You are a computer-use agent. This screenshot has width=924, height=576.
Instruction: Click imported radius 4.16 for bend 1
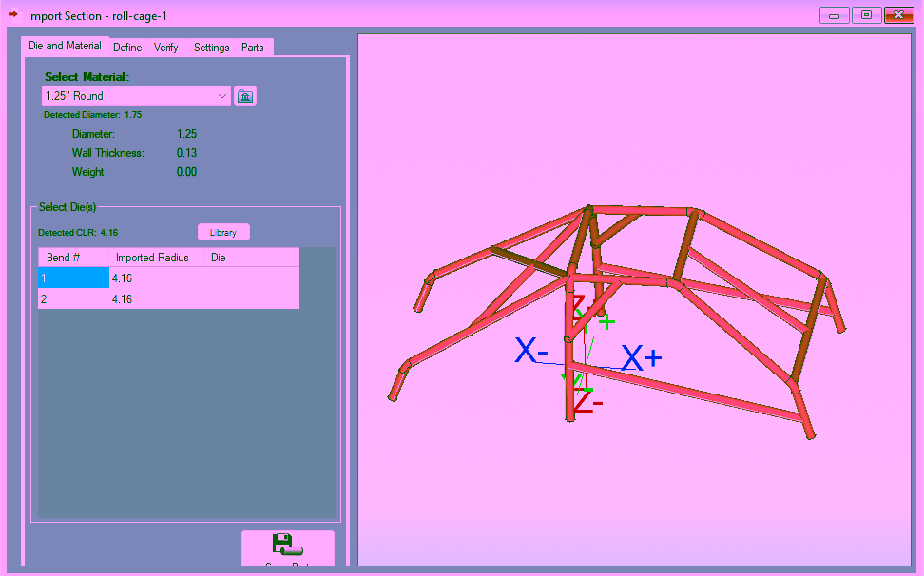click(x=156, y=278)
